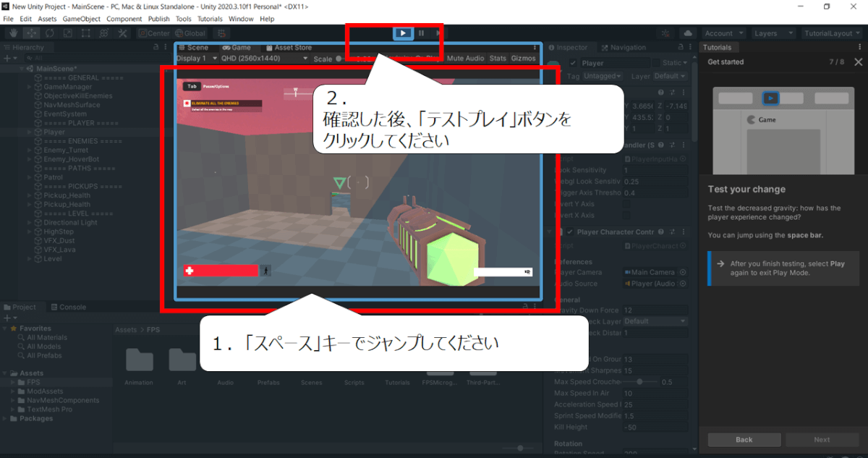Open the Game view options menu

535,48
